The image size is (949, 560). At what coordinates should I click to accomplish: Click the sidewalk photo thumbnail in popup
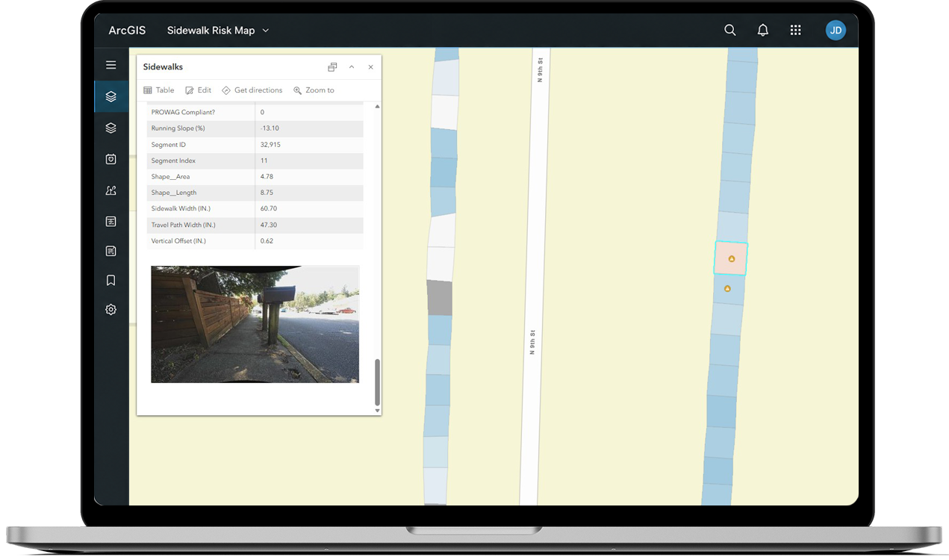(x=255, y=324)
